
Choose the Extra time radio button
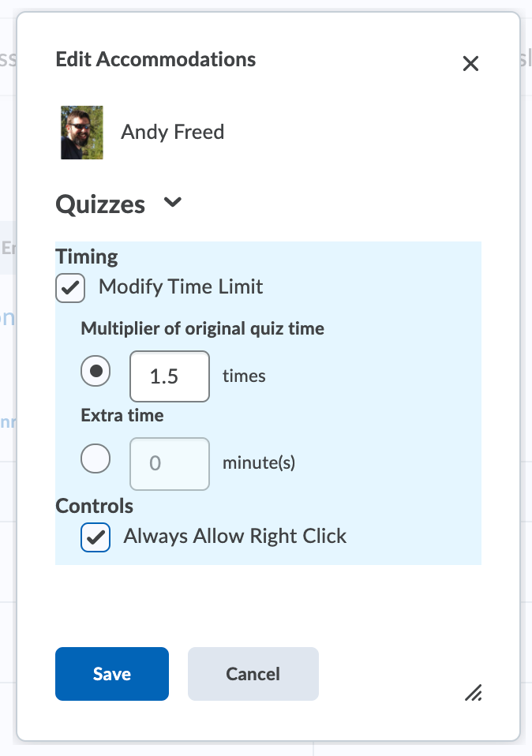click(x=96, y=458)
